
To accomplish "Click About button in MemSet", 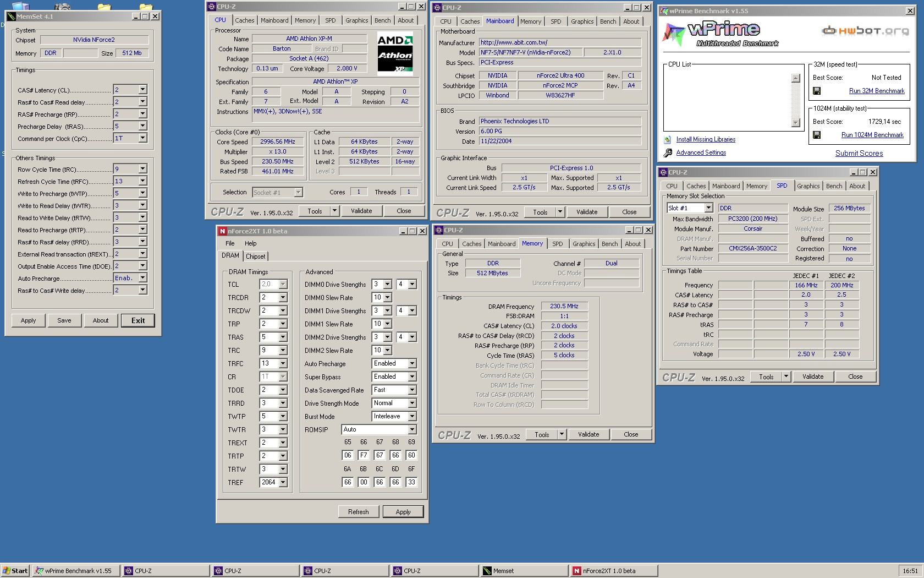I will 101,320.
